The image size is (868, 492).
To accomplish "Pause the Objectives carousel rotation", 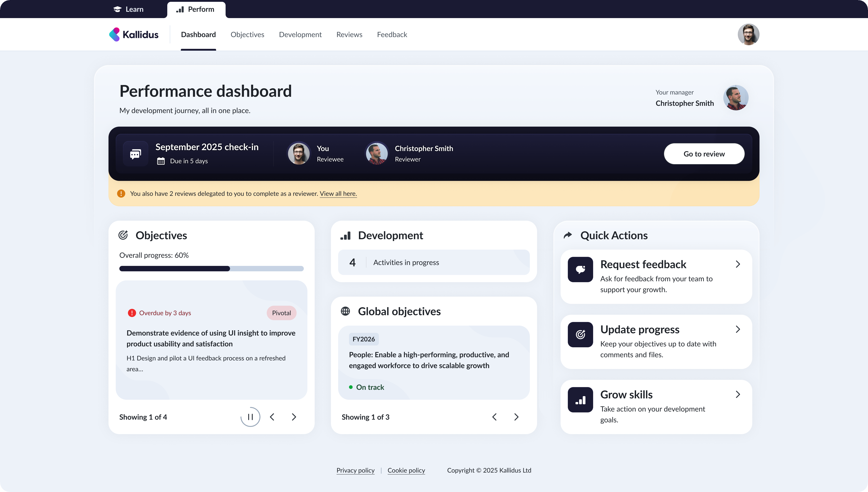I will (x=250, y=417).
